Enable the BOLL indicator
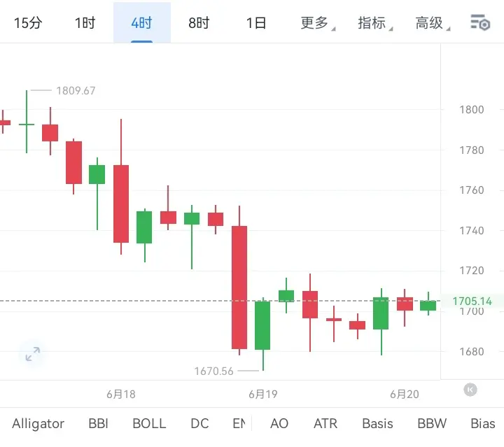The image size is (504, 447). pyautogui.click(x=149, y=423)
